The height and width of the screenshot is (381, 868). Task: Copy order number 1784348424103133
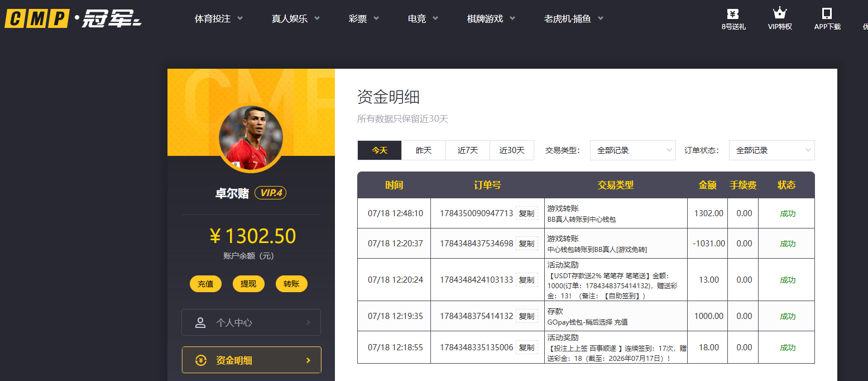(x=526, y=280)
